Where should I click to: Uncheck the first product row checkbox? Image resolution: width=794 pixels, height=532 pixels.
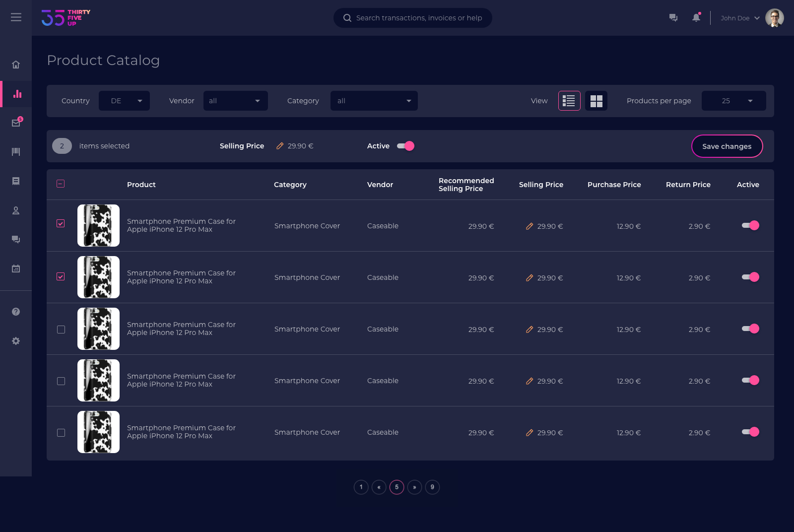(x=61, y=223)
